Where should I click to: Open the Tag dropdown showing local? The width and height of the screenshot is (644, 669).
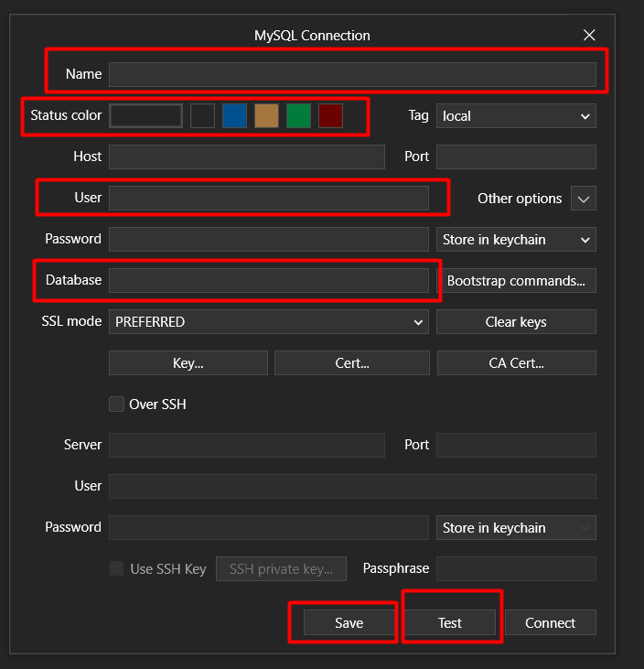click(x=516, y=115)
